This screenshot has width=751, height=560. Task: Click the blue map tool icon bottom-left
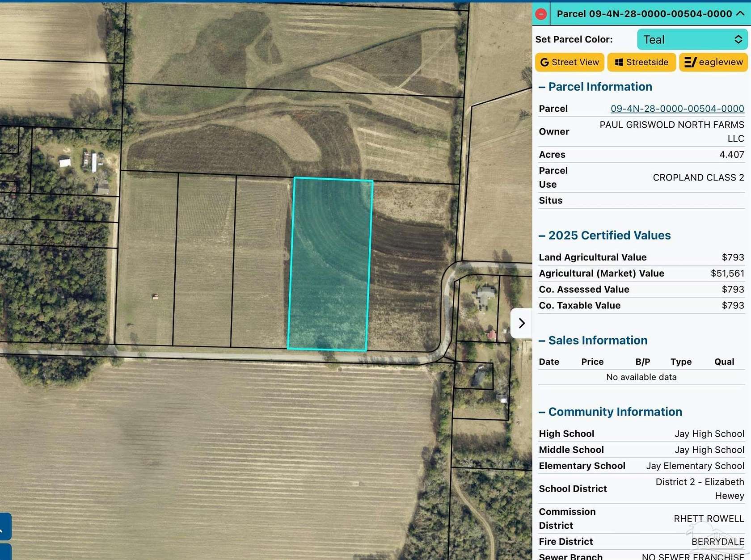pos(4,526)
